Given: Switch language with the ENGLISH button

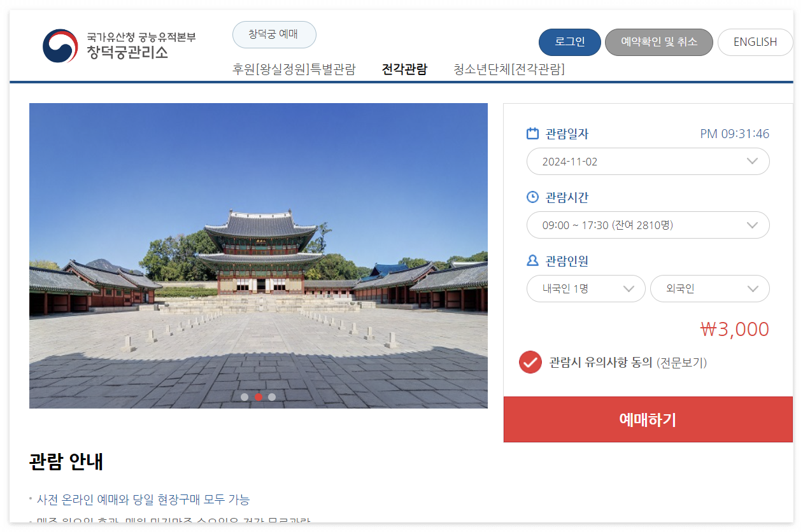Looking at the screenshot, I should coord(755,42).
